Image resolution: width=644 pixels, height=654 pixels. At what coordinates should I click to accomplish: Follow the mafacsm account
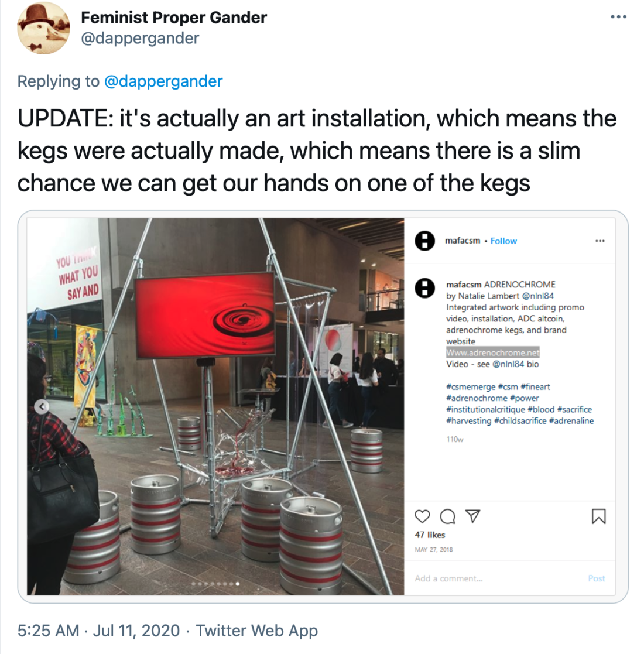pyautogui.click(x=503, y=241)
